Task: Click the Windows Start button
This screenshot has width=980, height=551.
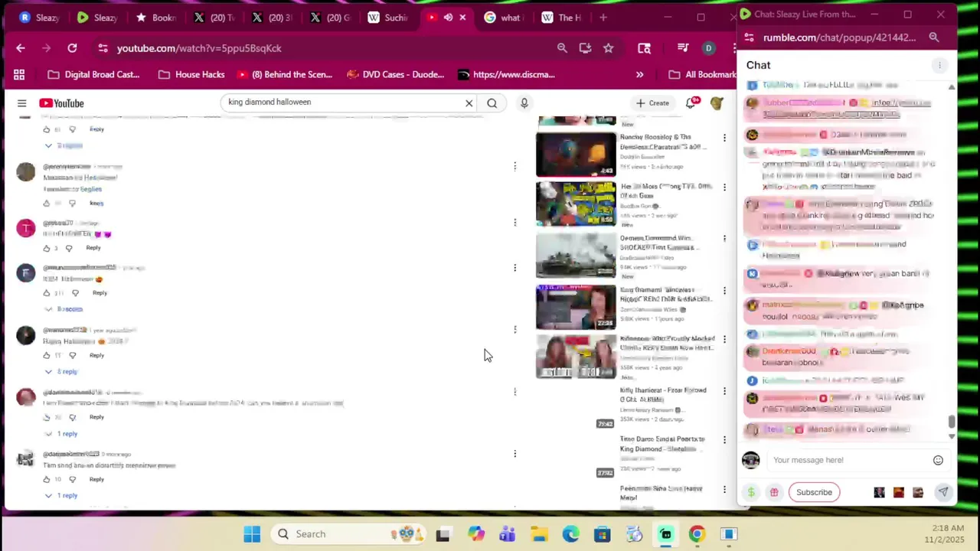Action: [x=252, y=534]
